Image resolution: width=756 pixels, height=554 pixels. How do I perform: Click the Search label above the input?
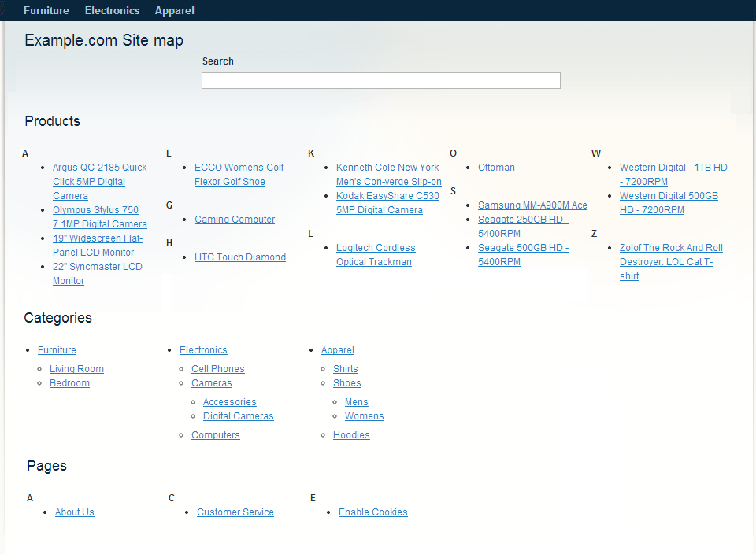coord(218,61)
